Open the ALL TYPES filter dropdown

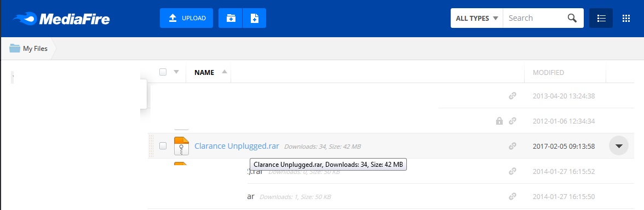(x=477, y=18)
